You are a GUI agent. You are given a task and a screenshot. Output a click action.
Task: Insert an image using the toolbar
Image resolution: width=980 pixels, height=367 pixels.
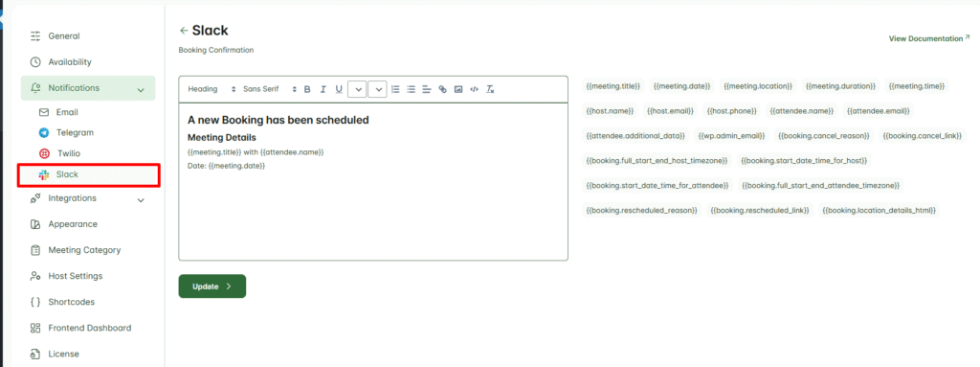458,89
